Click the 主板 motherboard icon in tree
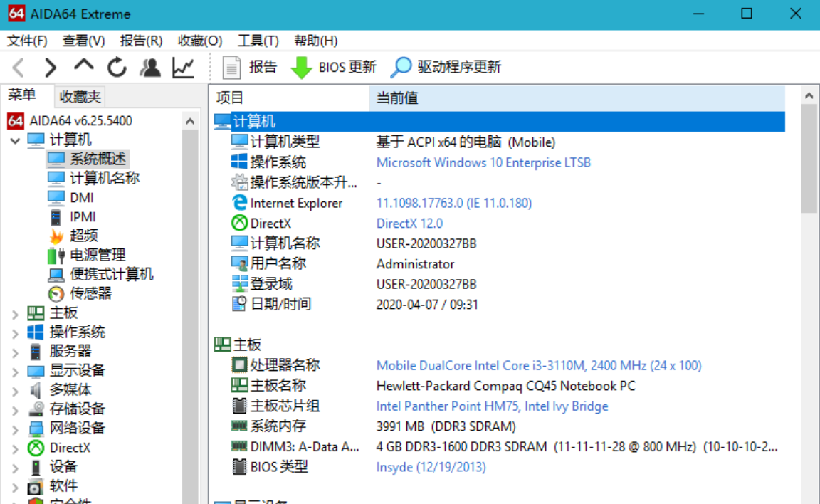Image resolution: width=820 pixels, height=504 pixels. point(36,313)
